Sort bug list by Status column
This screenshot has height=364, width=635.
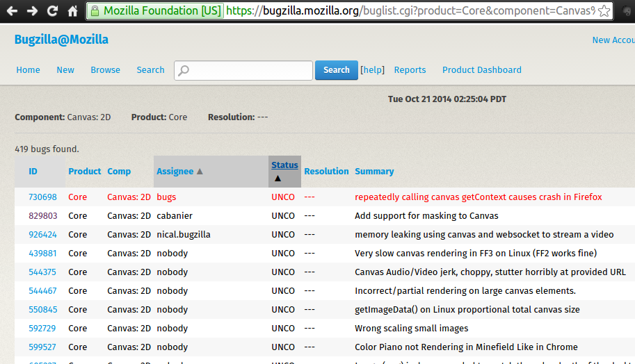tap(284, 165)
